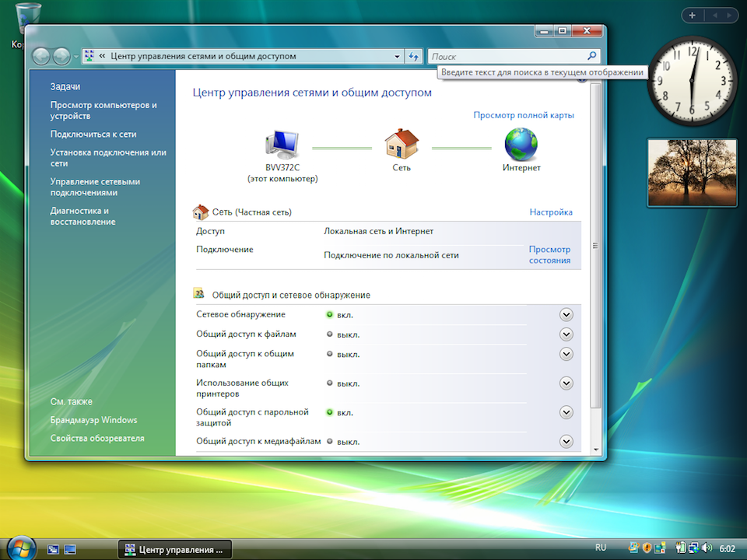Image resolution: width=747 pixels, height=560 pixels.
Task: Click the scroll down arrow
Action: pos(595,450)
